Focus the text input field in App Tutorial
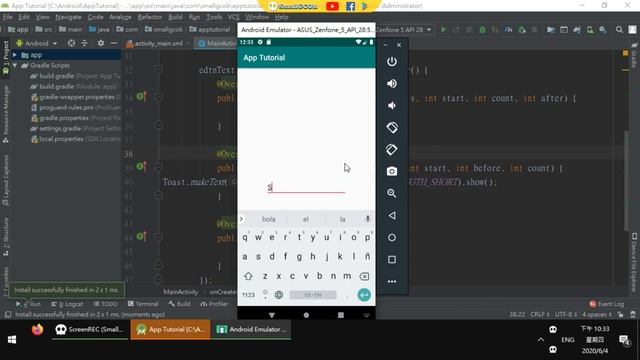The width and height of the screenshot is (640, 360). (306, 187)
